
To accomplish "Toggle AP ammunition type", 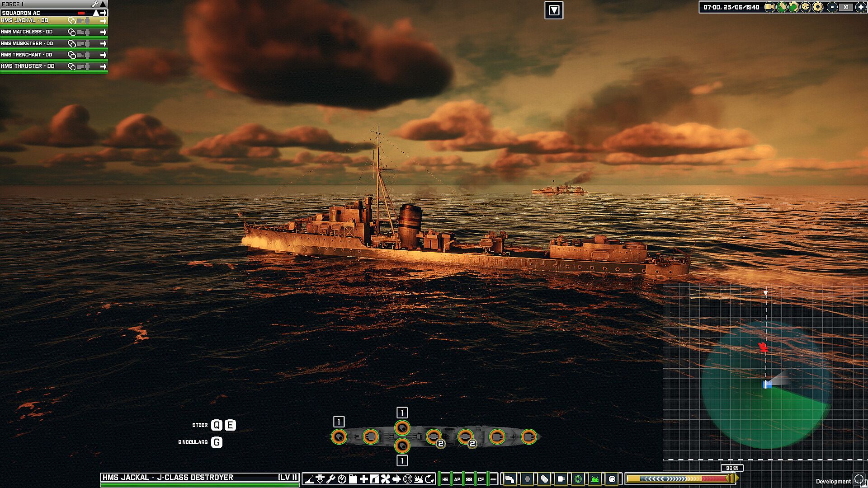I will 457,479.
